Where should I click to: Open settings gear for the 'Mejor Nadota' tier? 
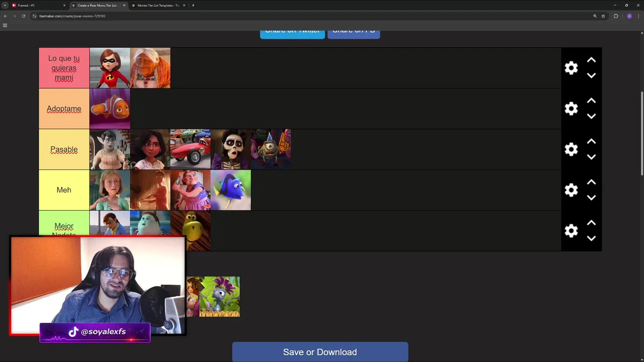tap(571, 231)
